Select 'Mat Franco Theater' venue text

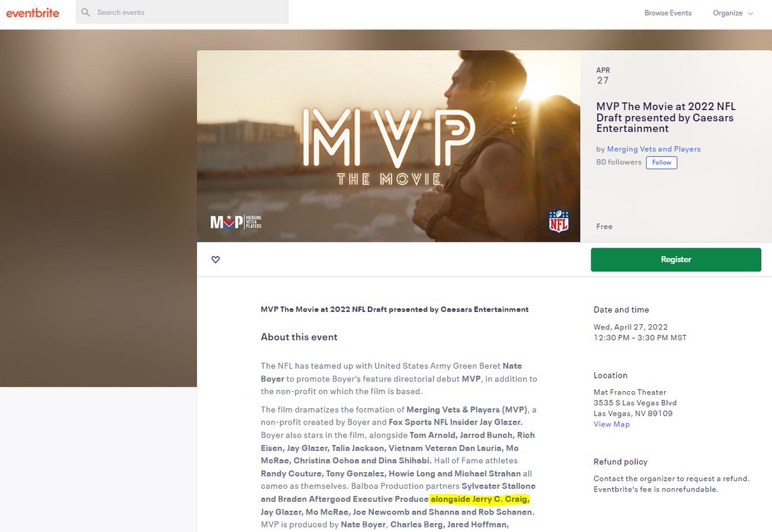(630, 392)
